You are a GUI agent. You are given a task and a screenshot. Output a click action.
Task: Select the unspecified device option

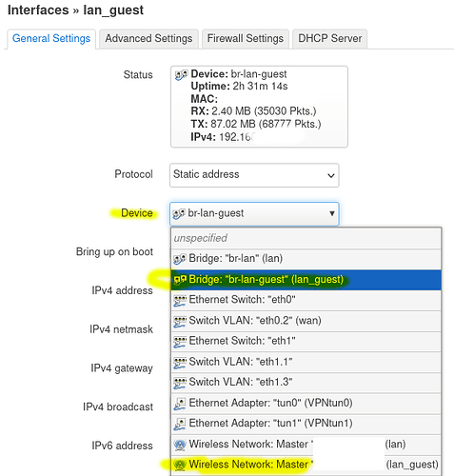(306, 238)
